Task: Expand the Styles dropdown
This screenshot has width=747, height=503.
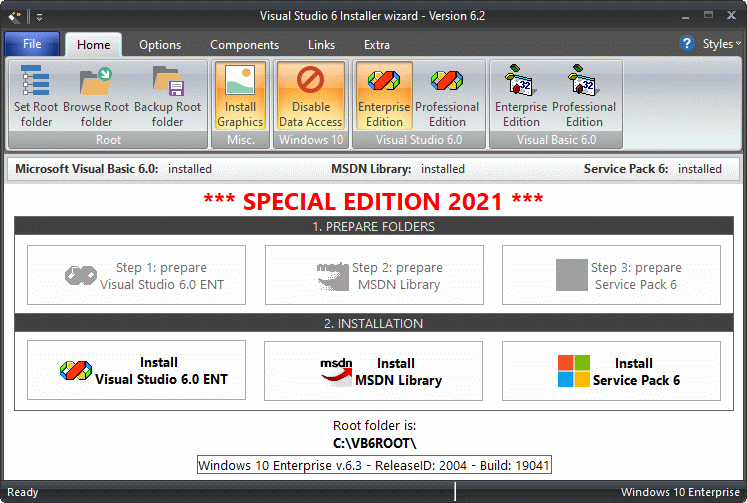Action: pyautogui.click(x=722, y=44)
